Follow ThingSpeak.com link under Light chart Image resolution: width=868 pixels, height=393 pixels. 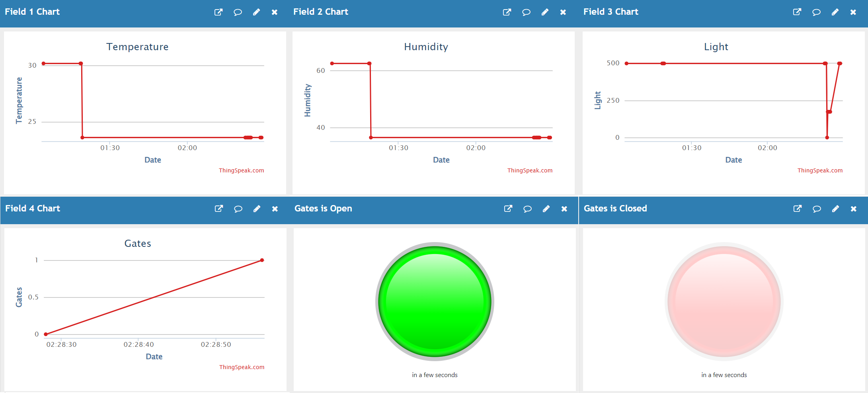(x=820, y=170)
